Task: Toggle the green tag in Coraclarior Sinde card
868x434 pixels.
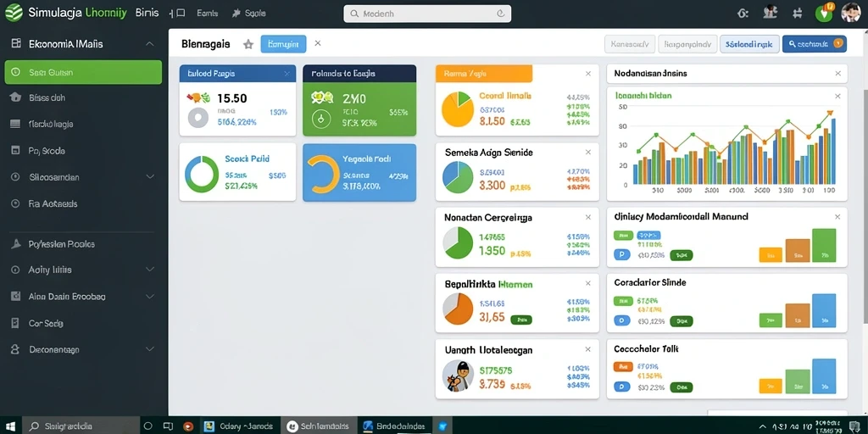Action: (x=623, y=301)
